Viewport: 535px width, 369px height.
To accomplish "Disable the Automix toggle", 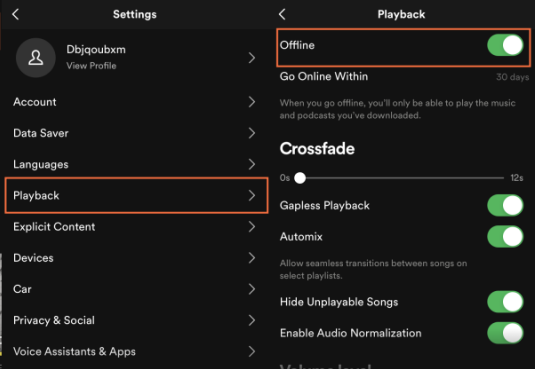I will [x=505, y=237].
